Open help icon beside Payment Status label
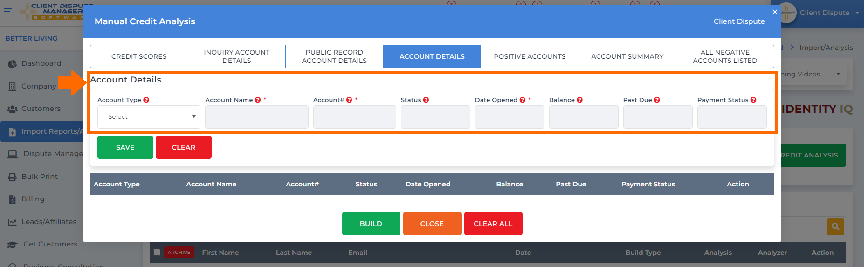Viewport: 868px width, 267px height. pyautogui.click(x=753, y=100)
